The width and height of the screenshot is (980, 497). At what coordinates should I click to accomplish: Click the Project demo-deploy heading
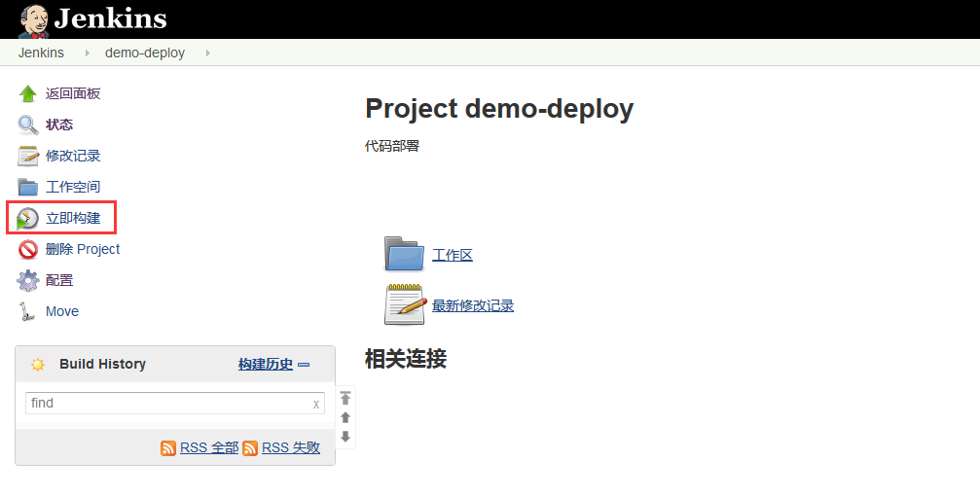coord(499,109)
